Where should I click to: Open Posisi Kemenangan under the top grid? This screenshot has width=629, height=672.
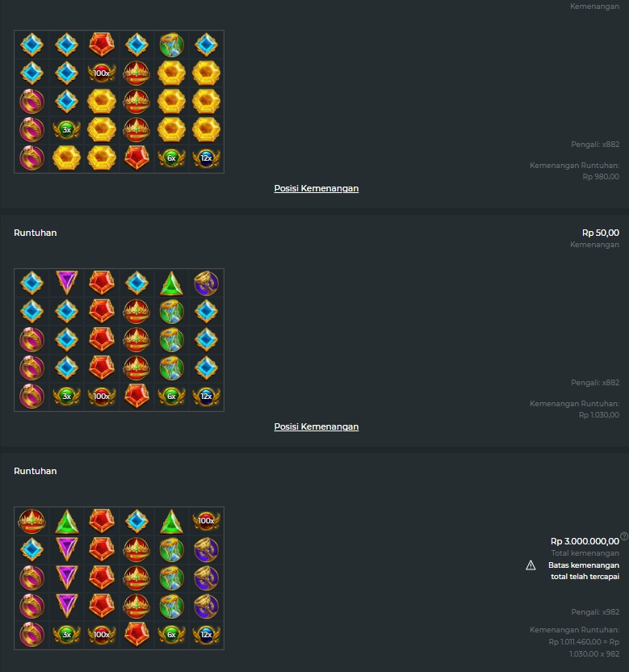click(317, 188)
